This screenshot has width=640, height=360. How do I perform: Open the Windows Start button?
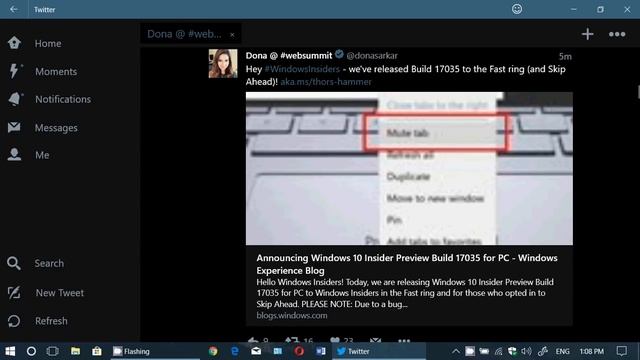click(x=10, y=351)
